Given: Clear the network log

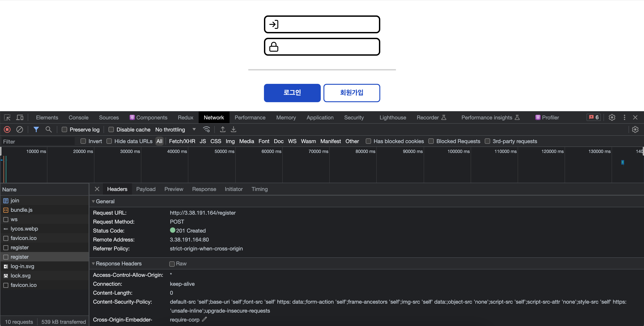Looking at the screenshot, I should (x=19, y=129).
